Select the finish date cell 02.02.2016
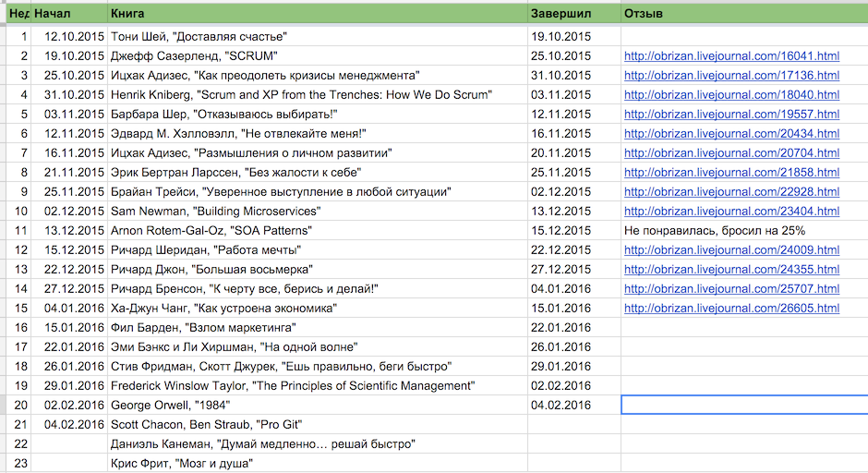Image resolution: width=868 pixels, height=473 pixels. pyautogui.click(x=574, y=385)
